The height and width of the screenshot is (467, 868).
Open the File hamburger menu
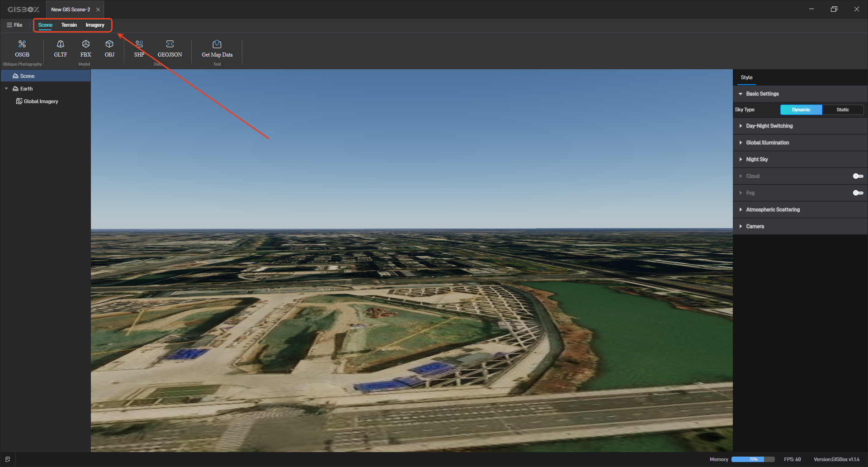coord(14,25)
